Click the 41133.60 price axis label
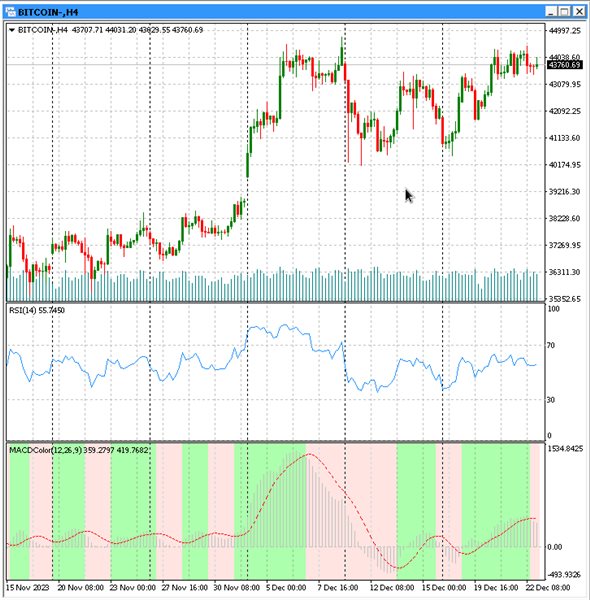 (x=565, y=138)
